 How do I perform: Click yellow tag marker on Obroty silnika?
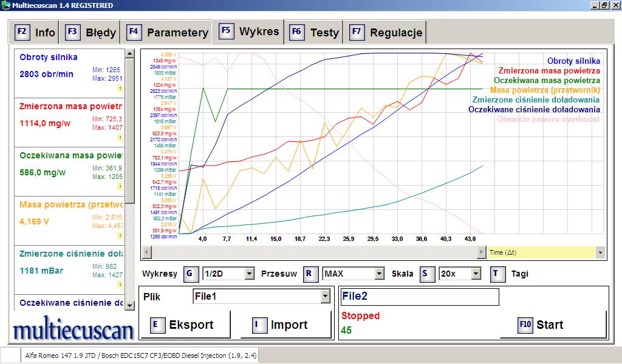click(120, 89)
